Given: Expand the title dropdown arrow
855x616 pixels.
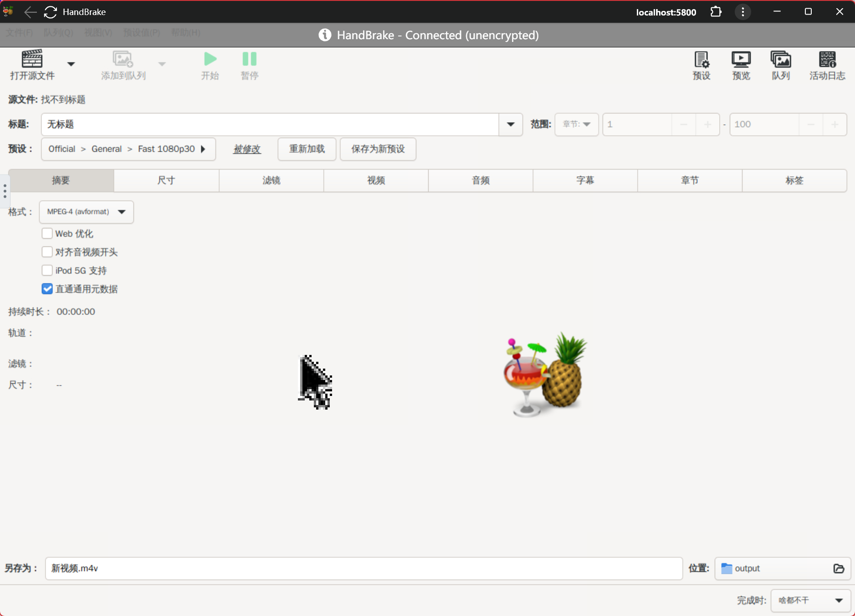Looking at the screenshot, I should coord(511,124).
